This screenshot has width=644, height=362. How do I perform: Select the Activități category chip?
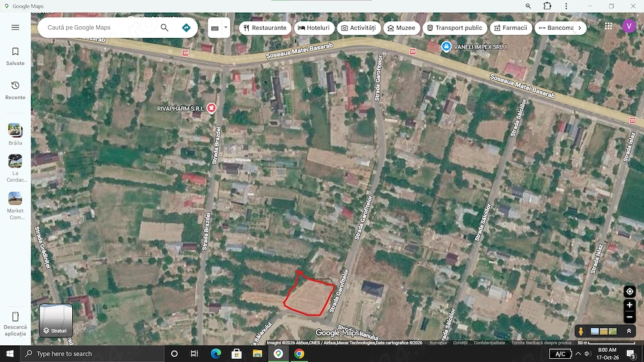click(358, 28)
